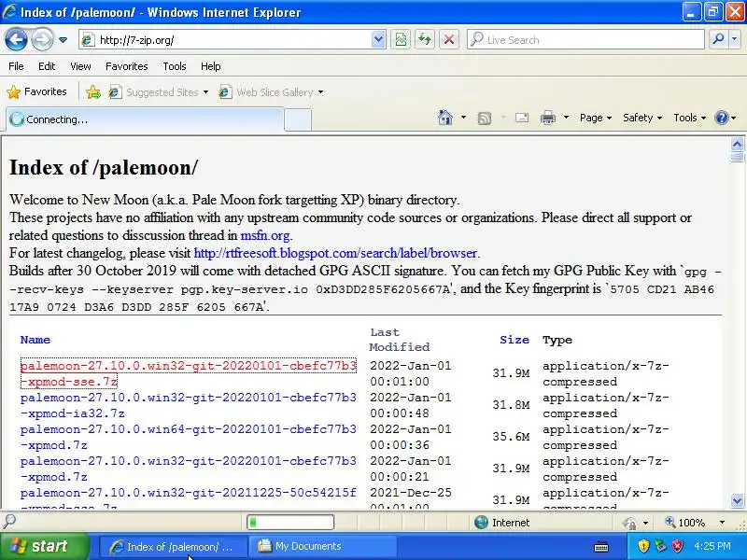Image resolution: width=747 pixels, height=560 pixels.
Task: Open the Safety command menu
Action: tap(642, 118)
